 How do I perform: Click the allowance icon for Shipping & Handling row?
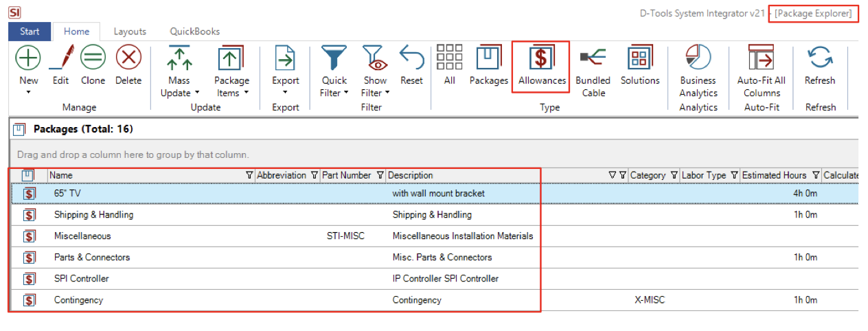(30, 215)
